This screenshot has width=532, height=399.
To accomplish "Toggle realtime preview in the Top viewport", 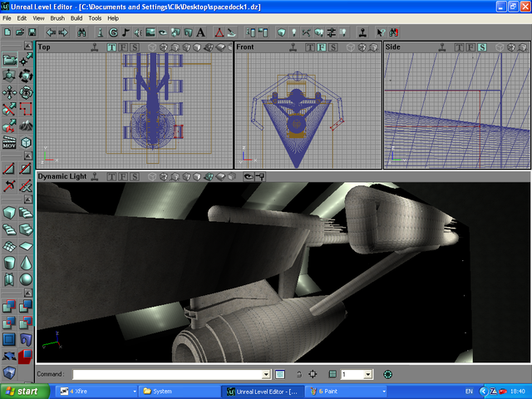I will [96, 47].
